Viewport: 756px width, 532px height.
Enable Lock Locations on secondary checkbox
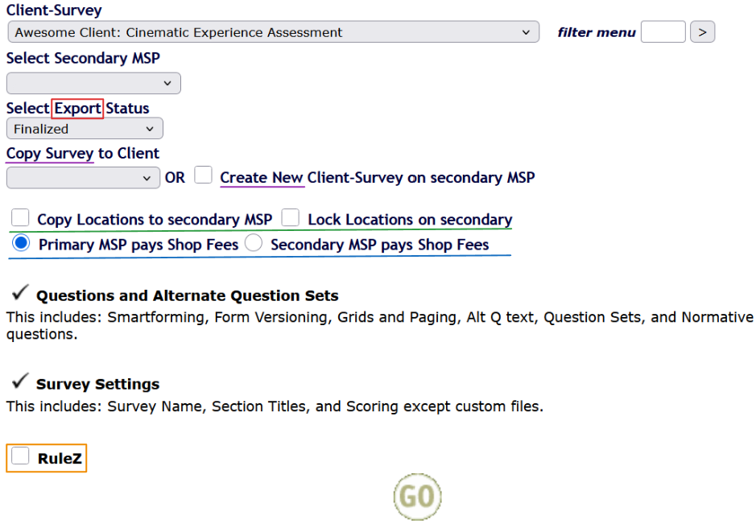(291, 217)
